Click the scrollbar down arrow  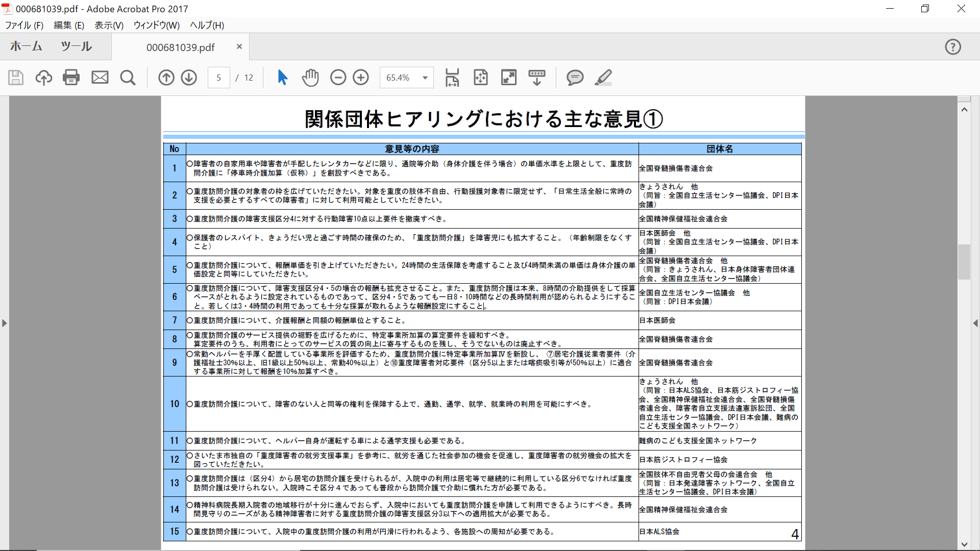[x=964, y=544]
